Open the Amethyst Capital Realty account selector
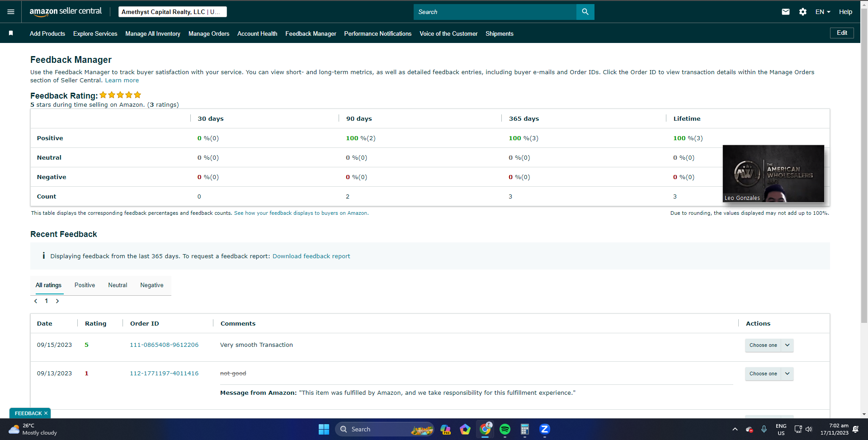Viewport: 868px width, 440px height. tap(172, 12)
